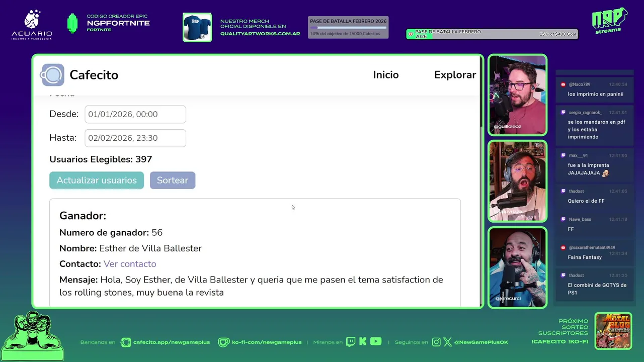The height and width of the screenshot is (362, 644).
Task: Click the Metal Slug game cover thumbnail
Action: [x=613, y=331]
